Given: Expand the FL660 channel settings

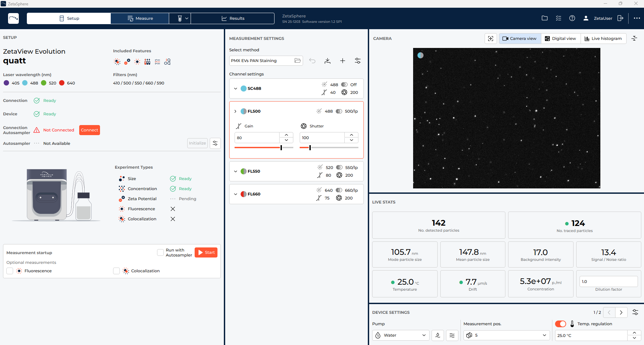Looking at the screenshot, I should (236, 194).
